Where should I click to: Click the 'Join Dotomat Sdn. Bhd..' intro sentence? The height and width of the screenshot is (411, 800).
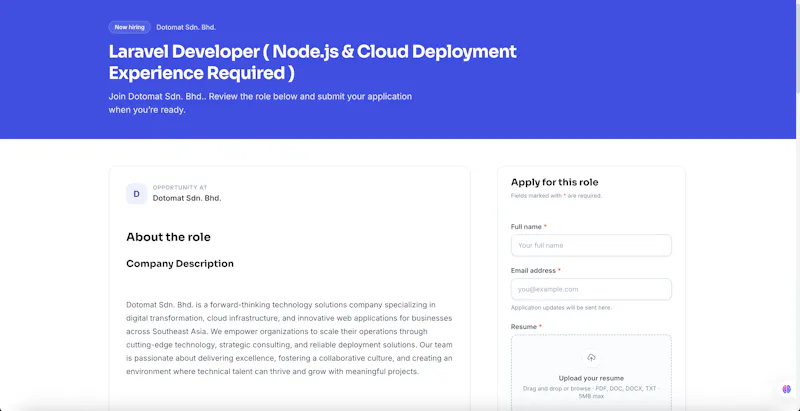tap(260, 103)
